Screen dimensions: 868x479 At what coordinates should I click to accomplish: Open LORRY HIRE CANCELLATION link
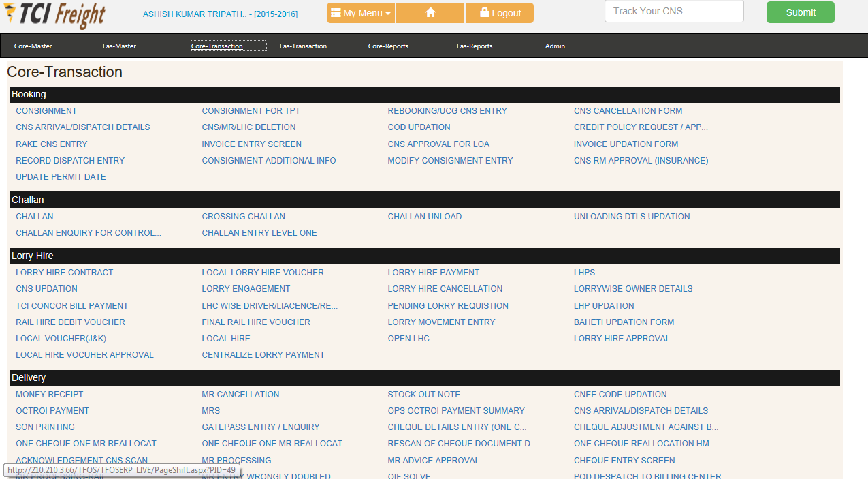445,289
